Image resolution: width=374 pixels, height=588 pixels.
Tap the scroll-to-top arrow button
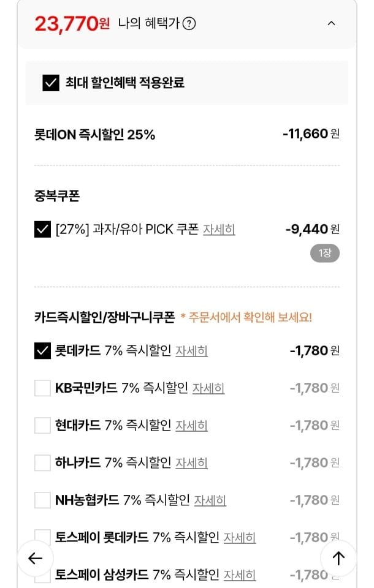[338, 558]
